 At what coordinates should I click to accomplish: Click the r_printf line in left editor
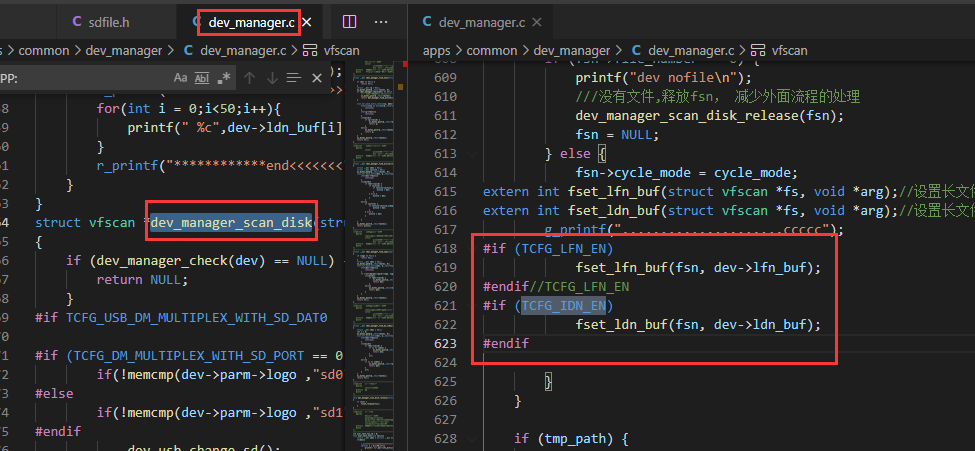click(220, 165)
